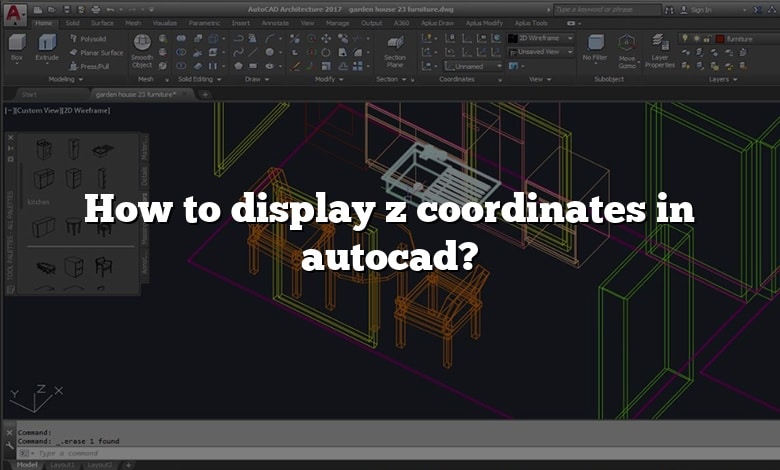
Task: Switch to the Annotate ribbon tab
Action: tap(275, 23)
